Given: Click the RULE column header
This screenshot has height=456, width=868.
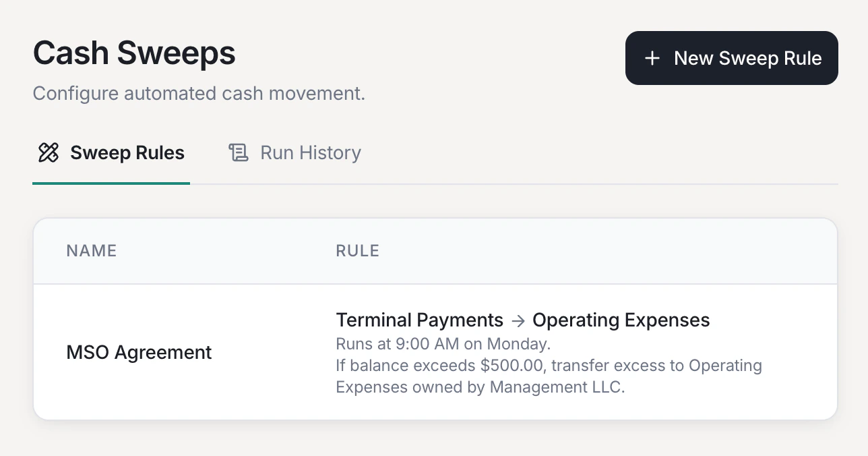Looking at the screenshot, I should (x=357, y=250).
